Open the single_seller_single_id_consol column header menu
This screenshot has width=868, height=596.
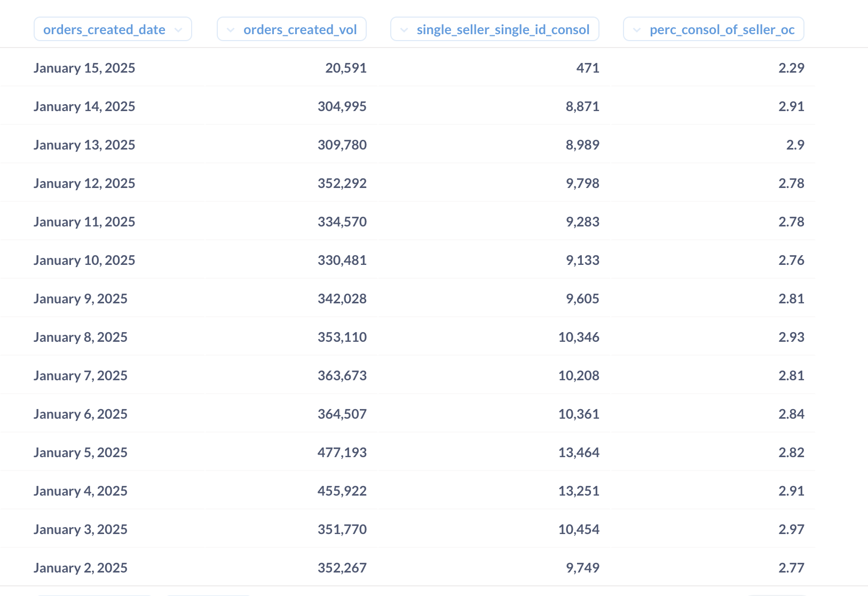(503, 30)
